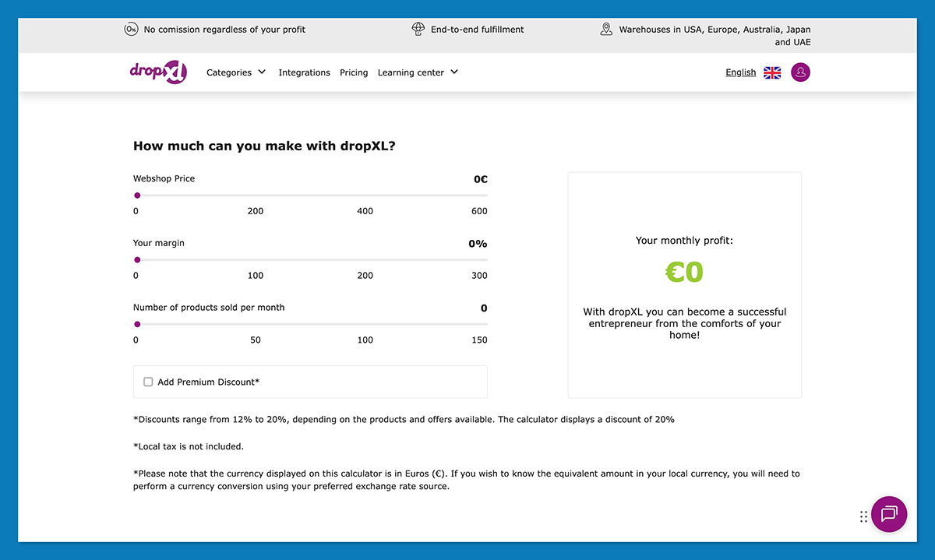Click the 'Your monthly profit:' label
The width and height of the screenshot is (935, 560).
pyautogui.click(x=684, y=241)
